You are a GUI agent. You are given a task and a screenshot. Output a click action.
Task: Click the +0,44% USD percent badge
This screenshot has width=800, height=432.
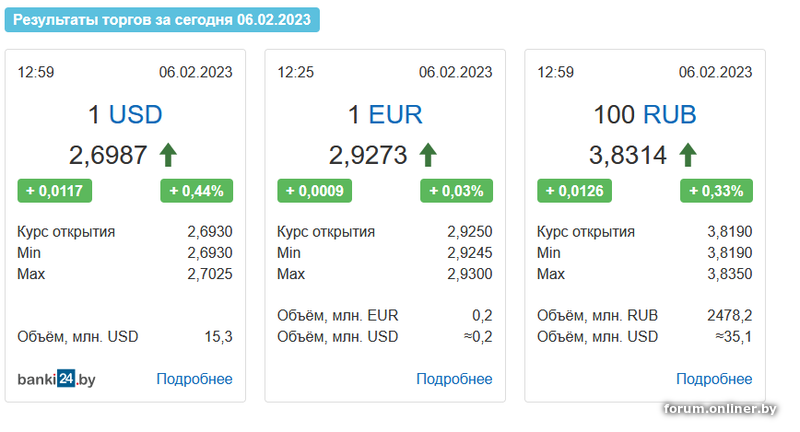[196, 191]
